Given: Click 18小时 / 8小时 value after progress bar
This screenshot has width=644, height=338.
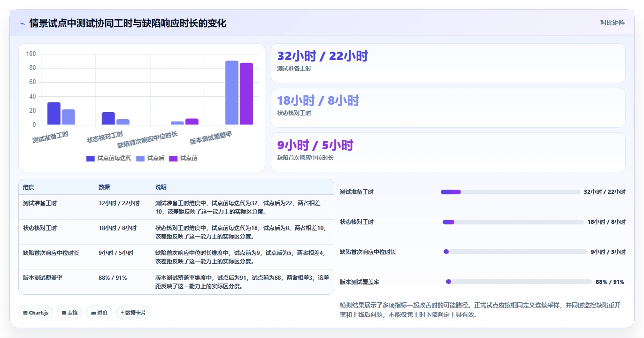Looking at the screenshot, I should click(x=606, y=222).
